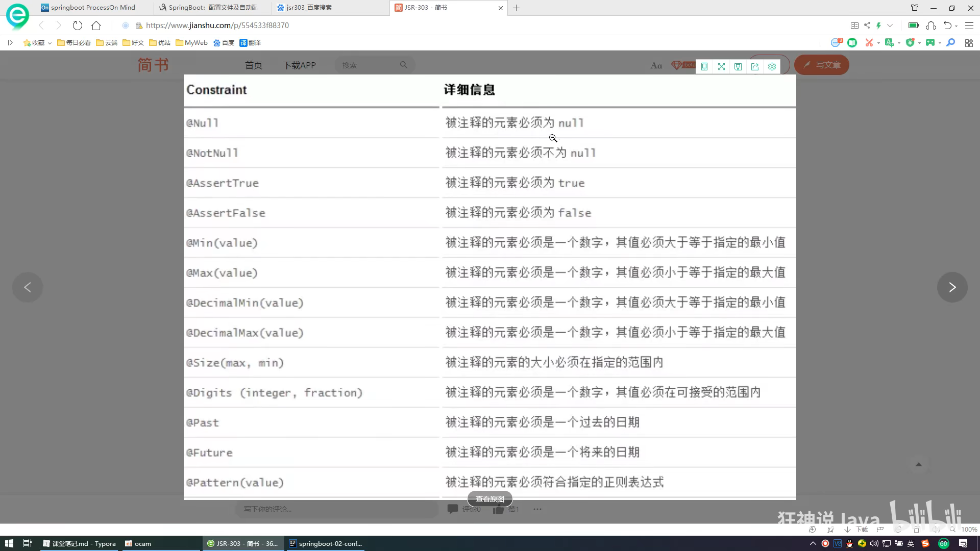This screenshot has width=980, height=551.
Task: Toggle reader mode icon in address bar
Action: (x=854, y=26)
